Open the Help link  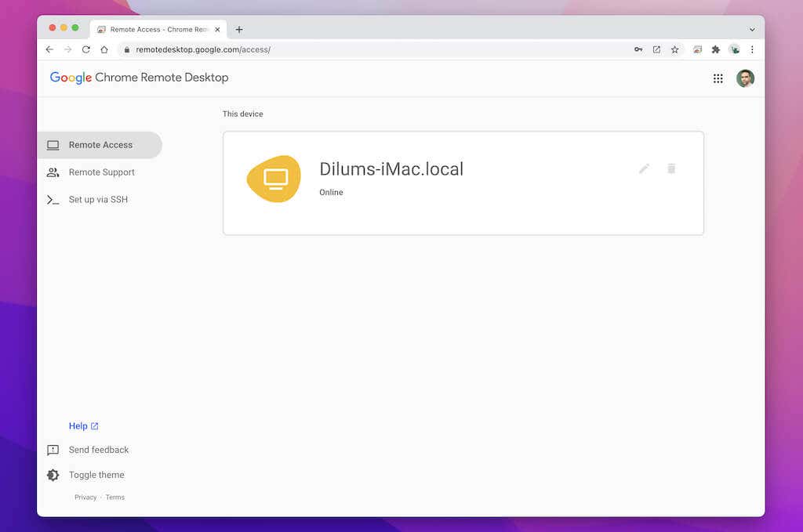point(83,425)
